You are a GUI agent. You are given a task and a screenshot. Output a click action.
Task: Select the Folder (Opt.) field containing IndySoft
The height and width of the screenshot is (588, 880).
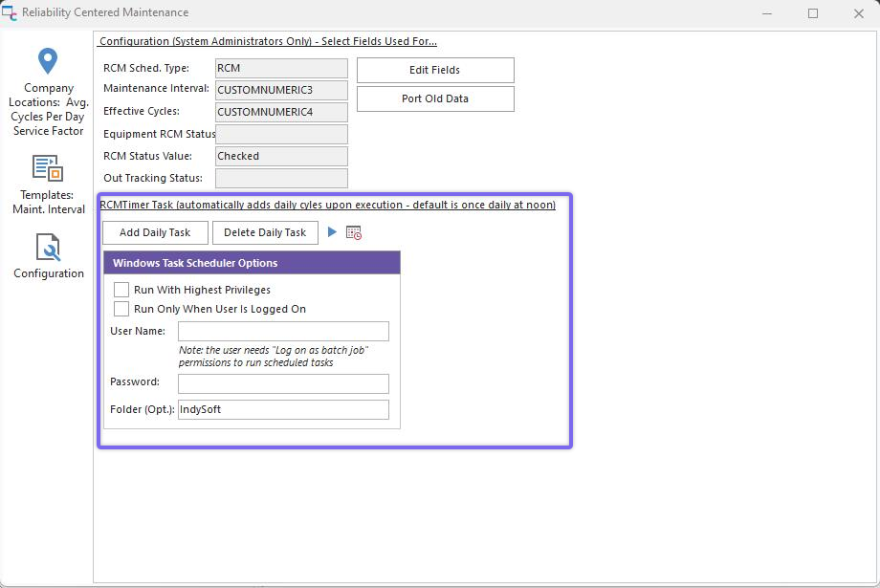tap(283, 409)
